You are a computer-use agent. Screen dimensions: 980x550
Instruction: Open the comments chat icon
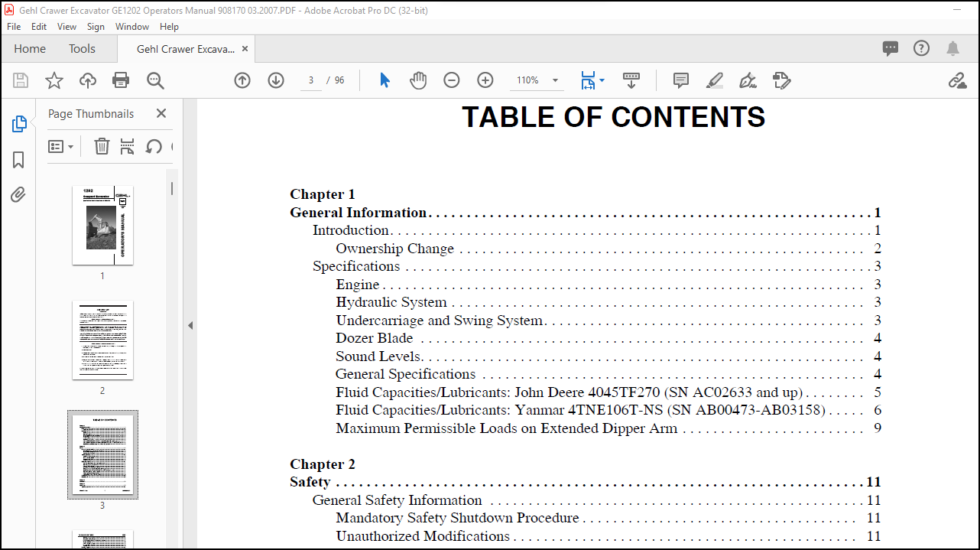click(891, 48)
